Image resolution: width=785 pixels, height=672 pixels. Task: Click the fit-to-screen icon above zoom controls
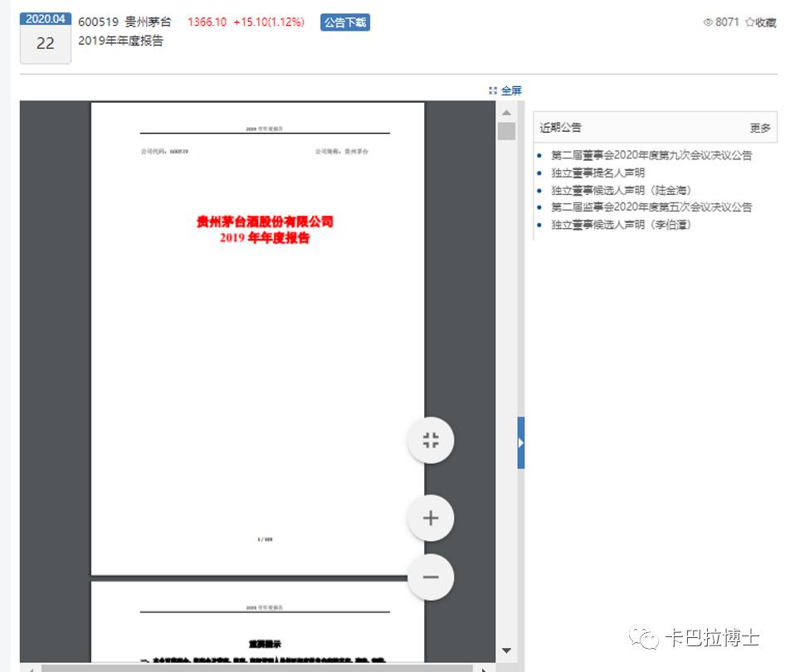point(430,441)
